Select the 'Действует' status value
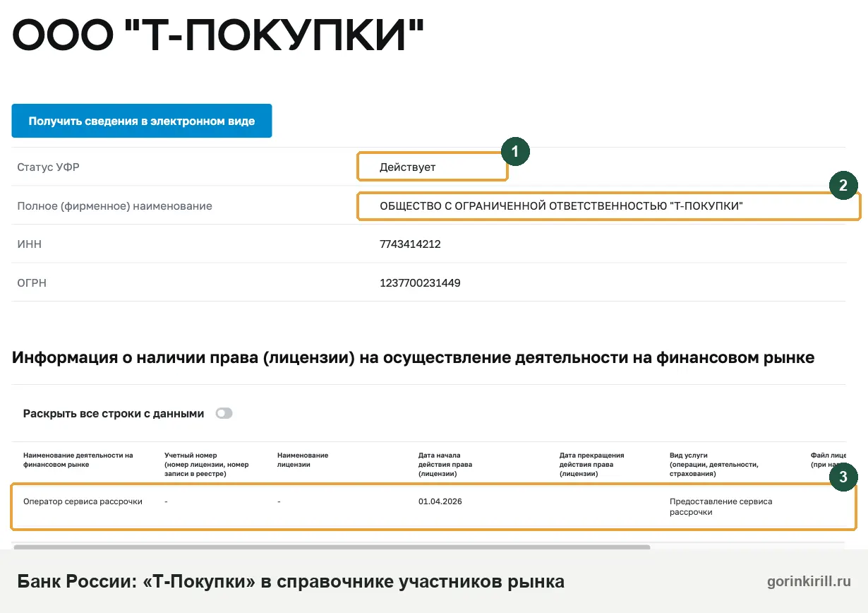Image resolution: width=868 pixels, height=613 pixels. (x=408, y=167)
